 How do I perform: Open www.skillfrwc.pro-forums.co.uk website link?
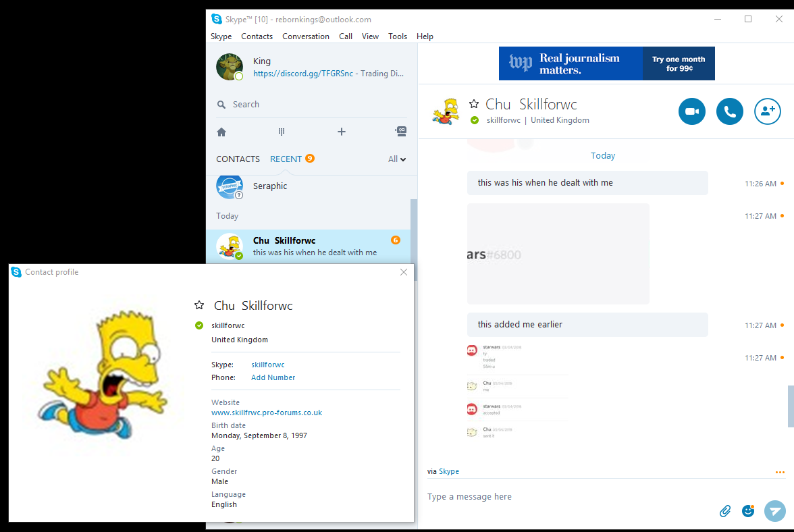click(266, 413)
